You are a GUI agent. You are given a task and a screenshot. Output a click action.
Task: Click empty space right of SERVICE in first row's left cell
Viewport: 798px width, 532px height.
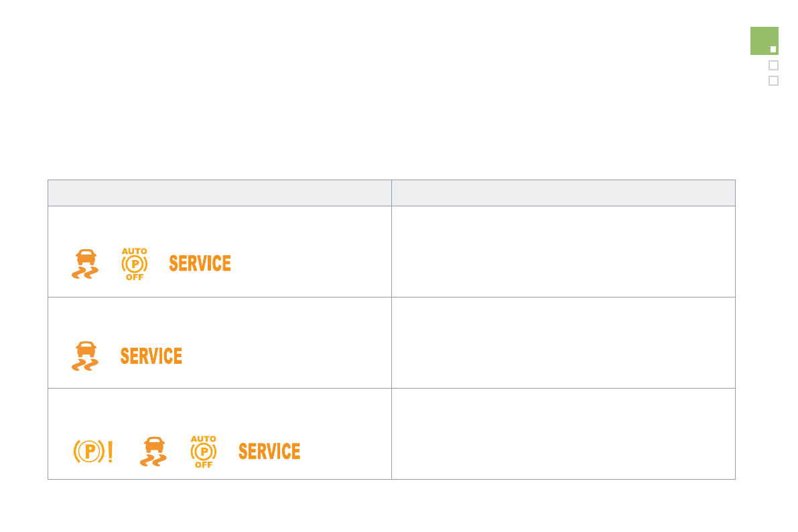pyautogui.click(x=308, y=264)
